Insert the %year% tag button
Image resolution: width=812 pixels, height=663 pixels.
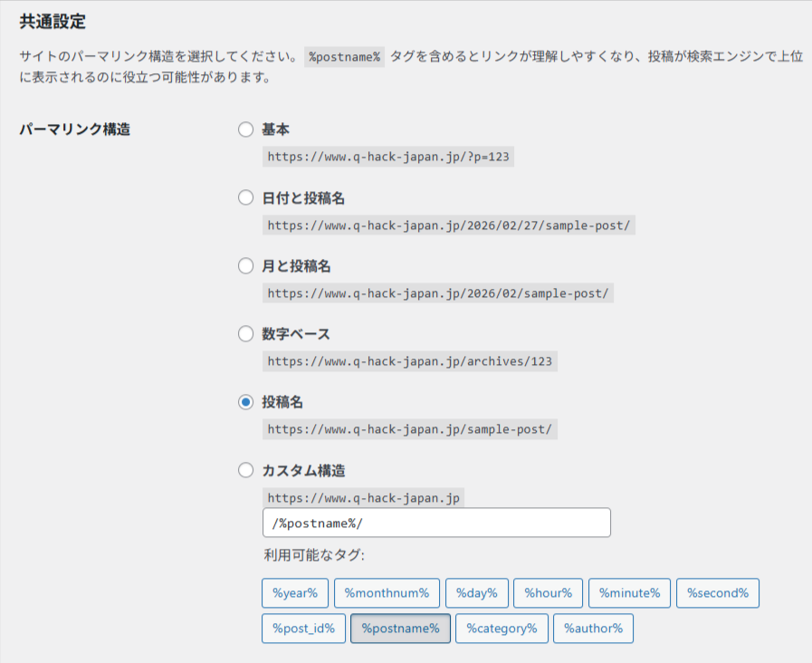tap(295, 593)
